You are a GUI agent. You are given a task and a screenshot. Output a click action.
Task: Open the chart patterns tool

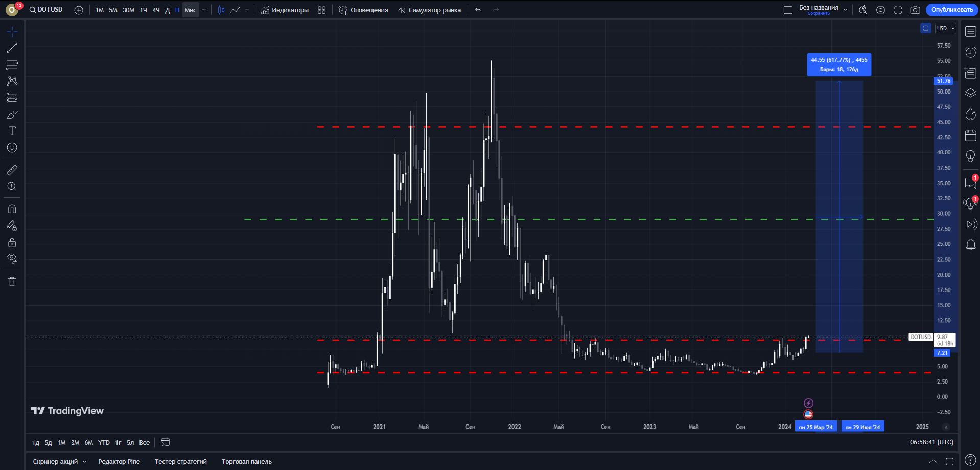(x=12, y=81)
